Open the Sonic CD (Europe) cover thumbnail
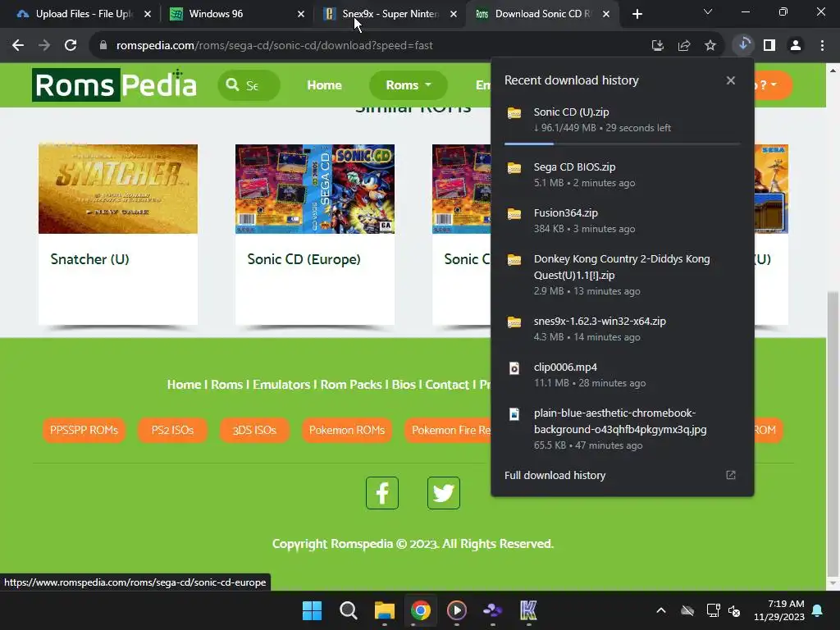The image size is (840, 630). click(315, 189)
